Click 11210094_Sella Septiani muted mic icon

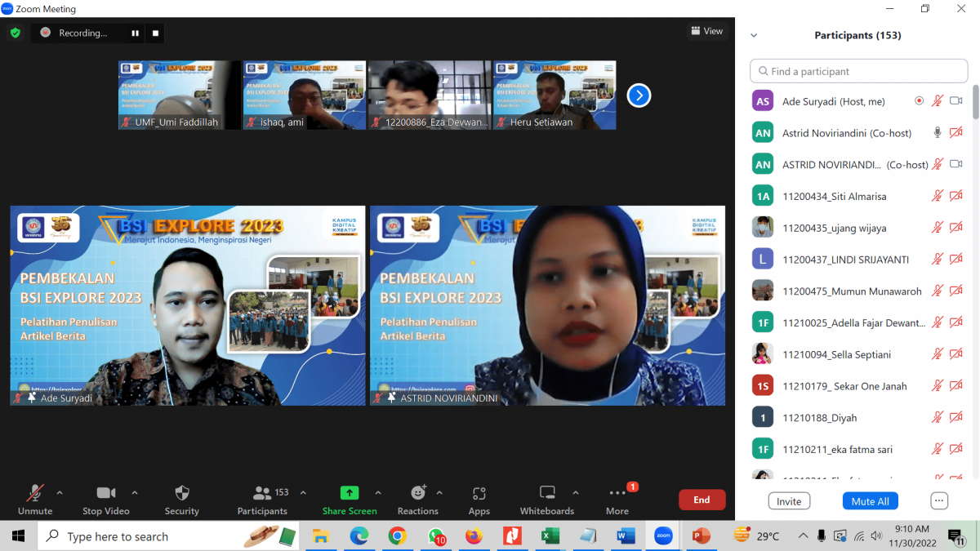(938, 354)
